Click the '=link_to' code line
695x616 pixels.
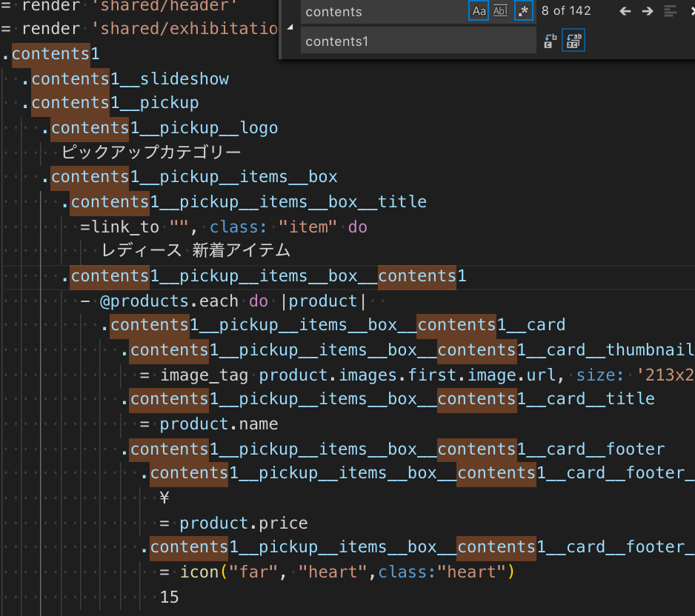[x=224, y=227]
